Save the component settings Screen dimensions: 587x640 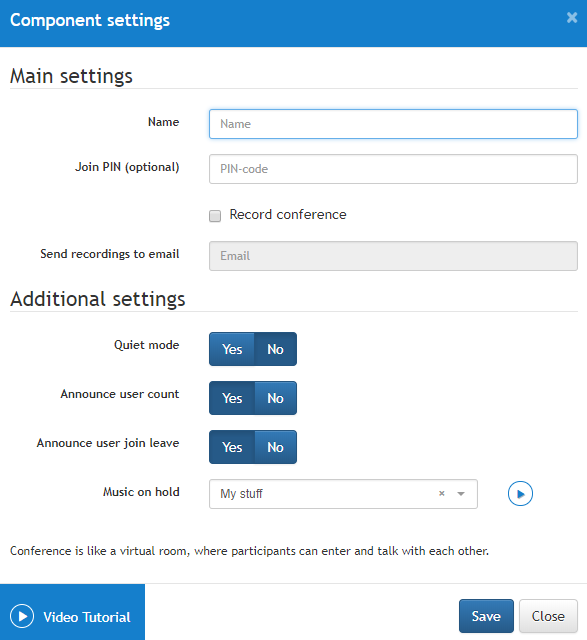[486, 616]
